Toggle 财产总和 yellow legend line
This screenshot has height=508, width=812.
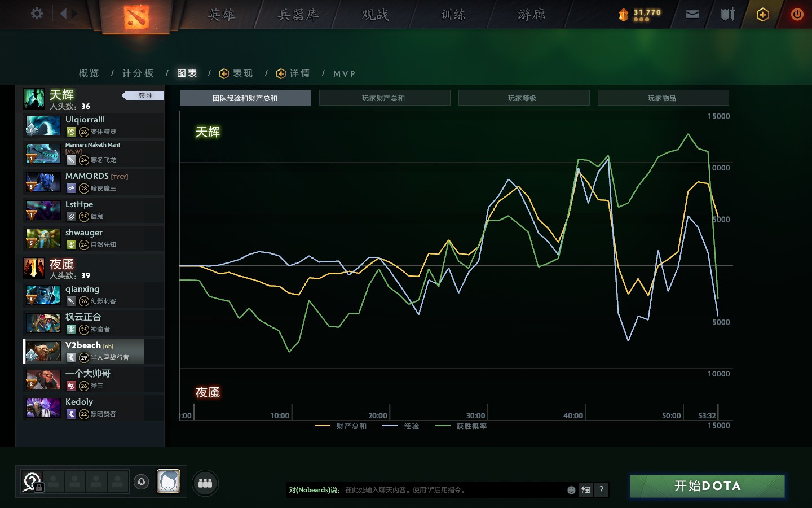point(341,426)
